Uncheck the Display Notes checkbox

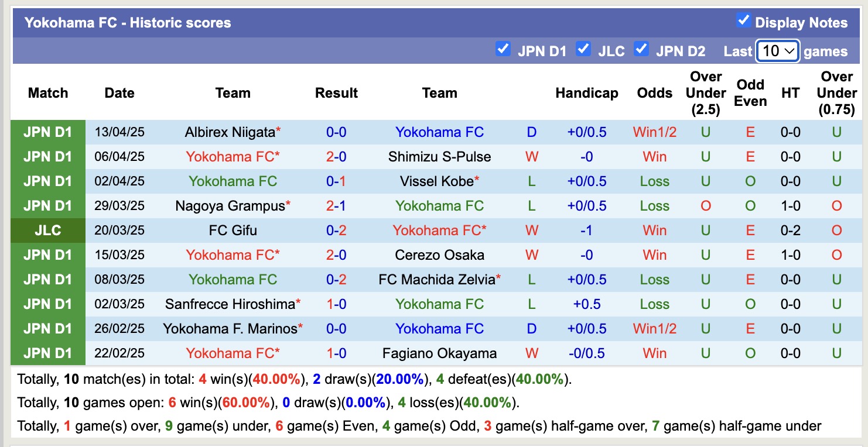[744, 20]
